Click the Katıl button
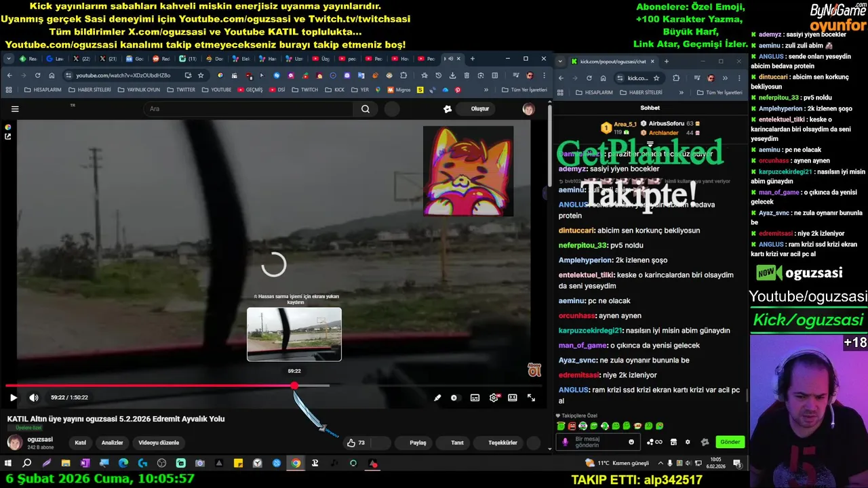The height and width of the screenshot is (488, 868). pos(80,443)
